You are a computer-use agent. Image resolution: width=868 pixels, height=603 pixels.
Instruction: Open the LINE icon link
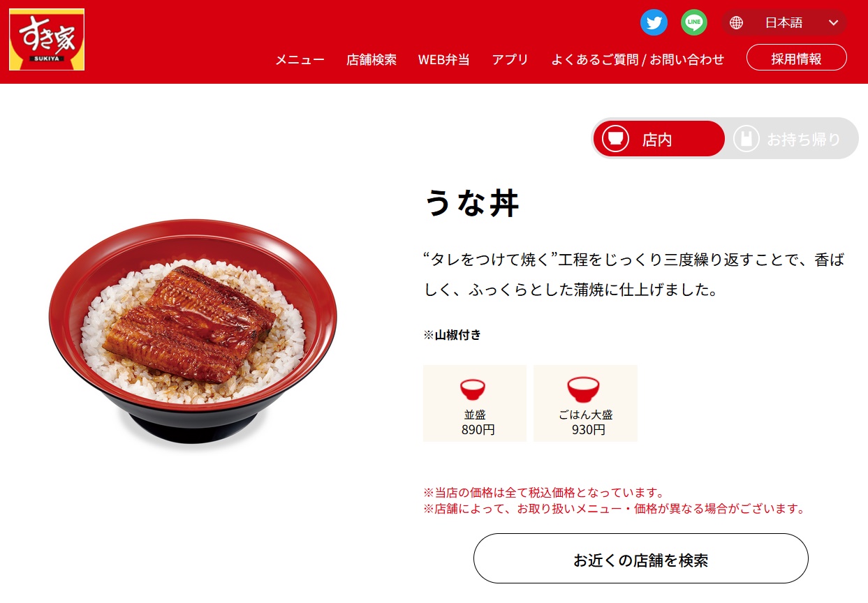click(x=693, y=22)
